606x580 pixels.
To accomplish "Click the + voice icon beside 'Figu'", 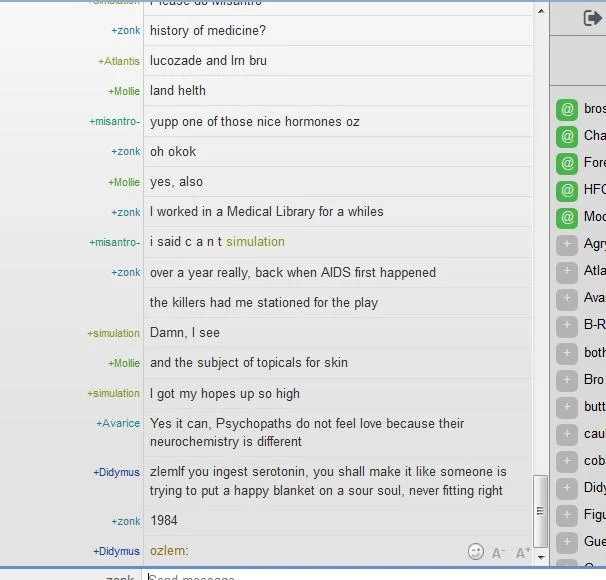I will point(567,515).
